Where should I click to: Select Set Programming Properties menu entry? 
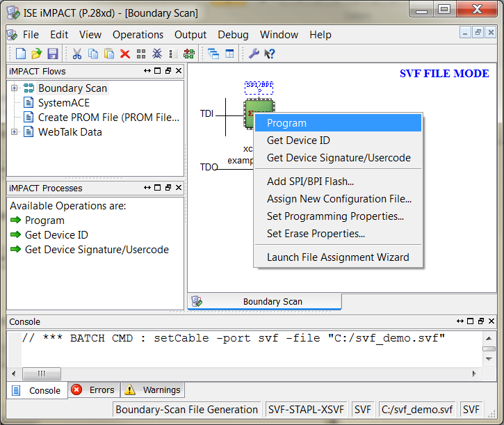pyautogui.click(x=335, y=216)
